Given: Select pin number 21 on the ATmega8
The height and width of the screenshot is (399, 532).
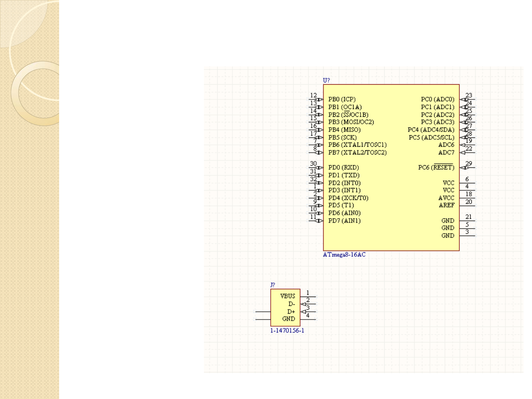Looking at the screenshot, I should coord(469,217).
